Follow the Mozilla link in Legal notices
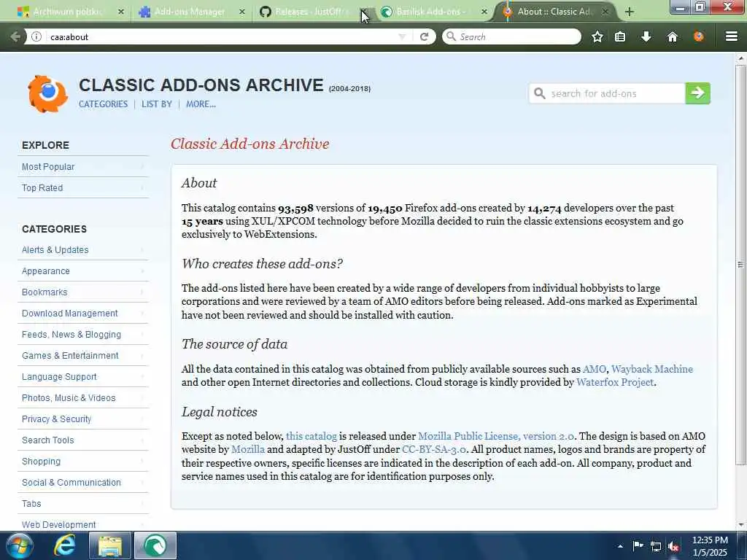 [x=248, y=449]
